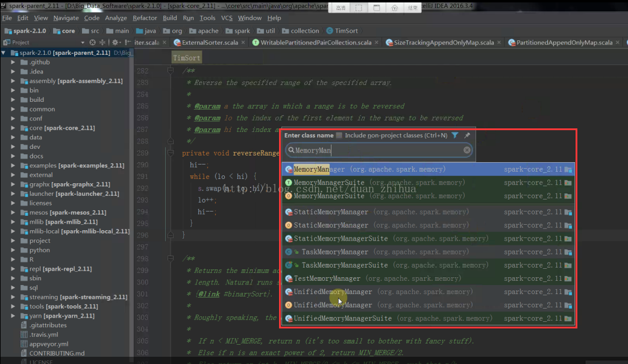Screen dimensions: 628x364
Task: Select TestMemoryManager result
Action: 428,278
